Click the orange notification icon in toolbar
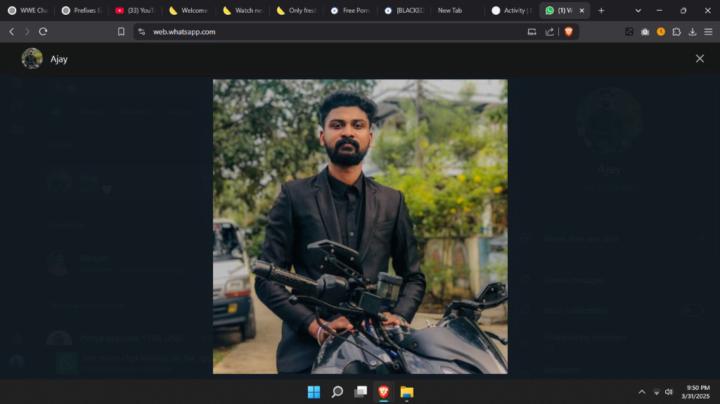The width and height of the screenshot is (720, 404). pos(660,31)
